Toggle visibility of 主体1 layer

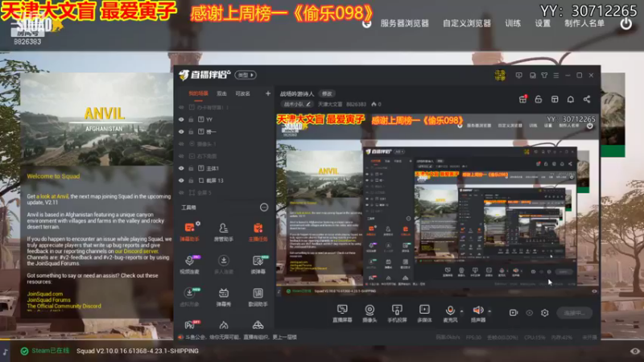tap(181, 168)
